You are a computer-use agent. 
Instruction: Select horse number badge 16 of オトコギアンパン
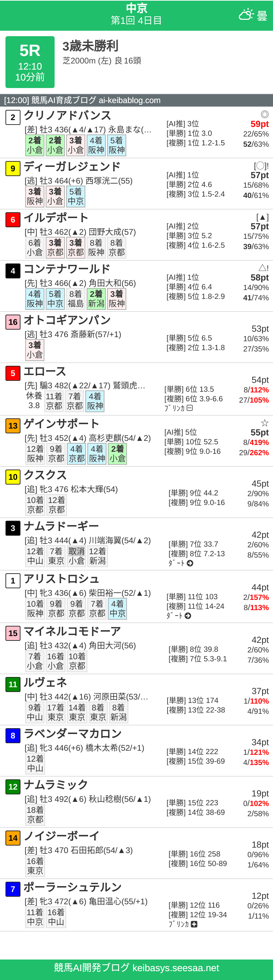point(13,322)
